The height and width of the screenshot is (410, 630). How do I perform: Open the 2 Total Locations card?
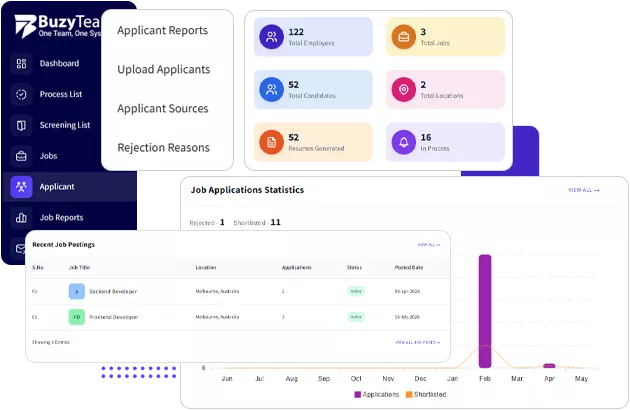tap(445, 90)
